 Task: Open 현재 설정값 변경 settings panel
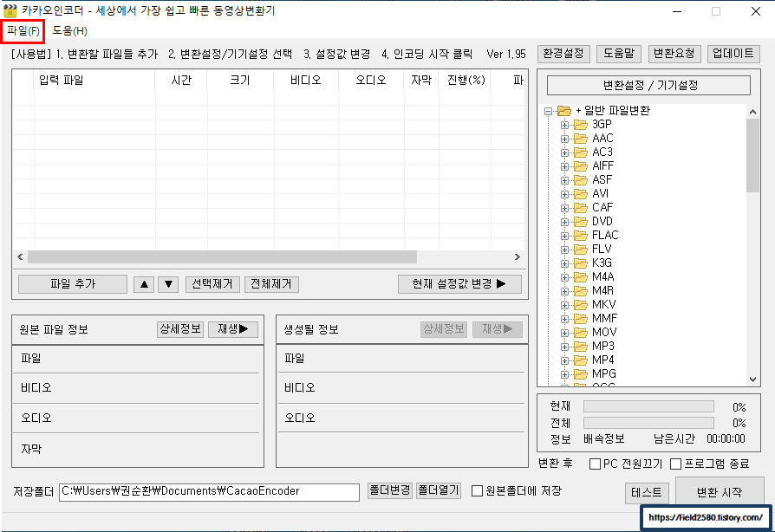click(x=459, y=284)
